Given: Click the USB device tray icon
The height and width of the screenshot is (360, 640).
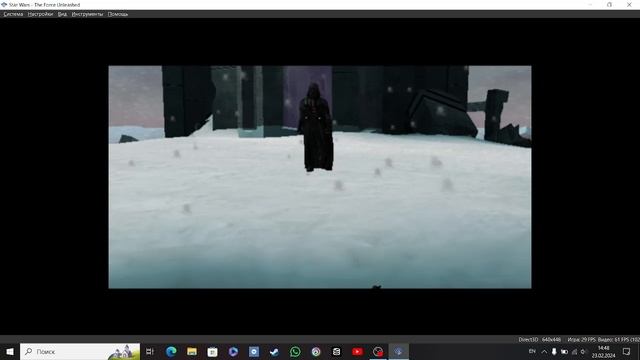Looking at the screenshot, I should coord(554,351).
